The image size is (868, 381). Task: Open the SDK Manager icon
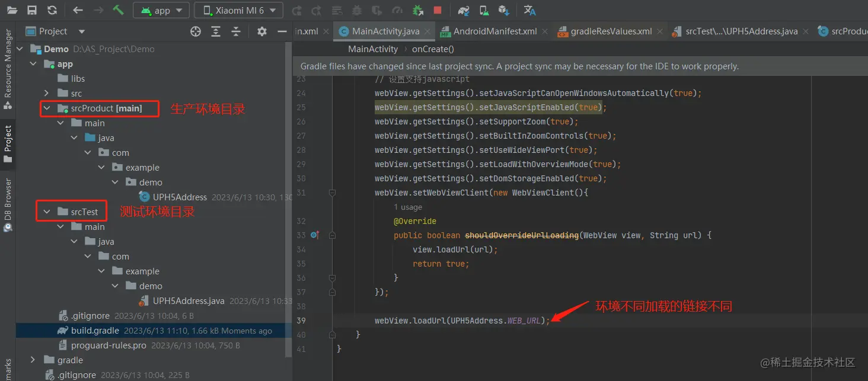pos(504,10)
